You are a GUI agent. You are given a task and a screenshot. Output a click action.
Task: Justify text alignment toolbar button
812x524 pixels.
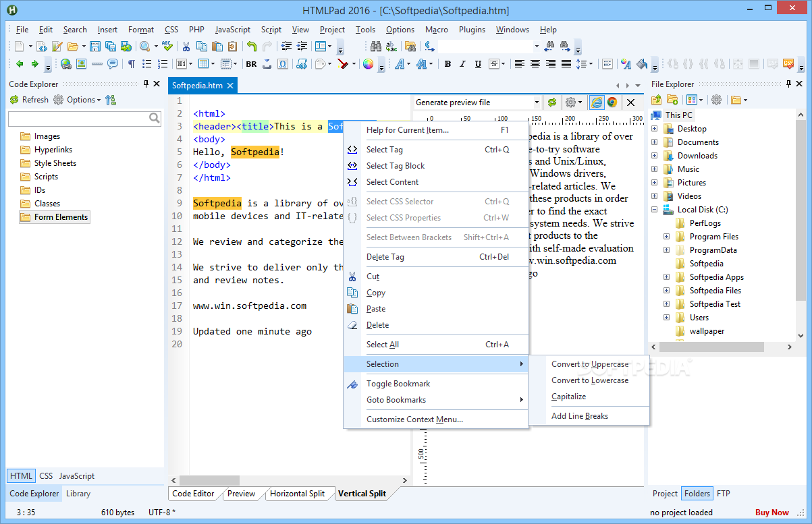(566, 64)
